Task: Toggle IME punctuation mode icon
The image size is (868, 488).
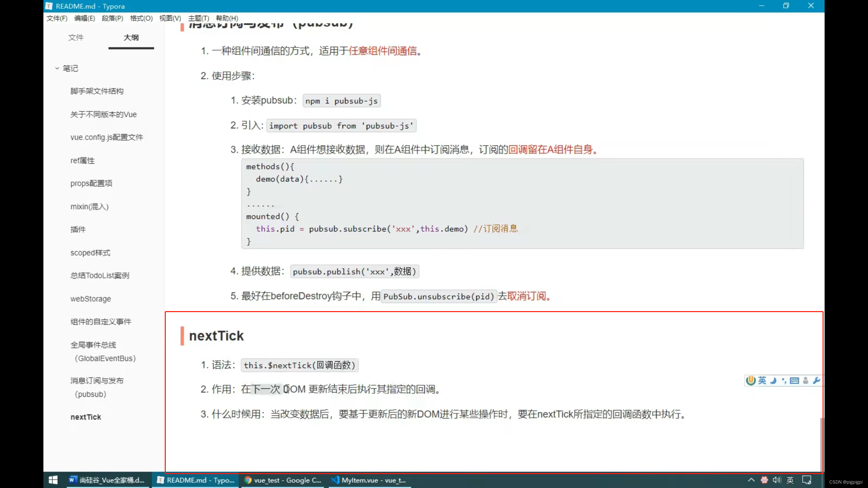Action: coord(784,381)
